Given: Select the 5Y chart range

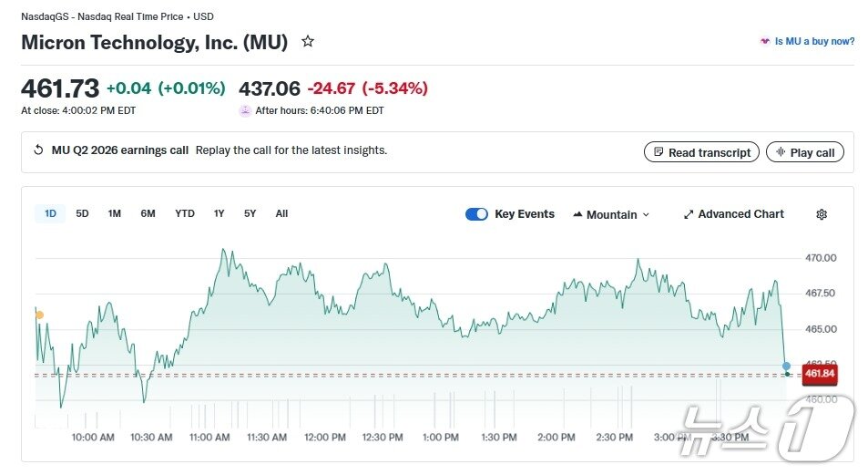Looking at the screenshot, I should click(250, 213).
